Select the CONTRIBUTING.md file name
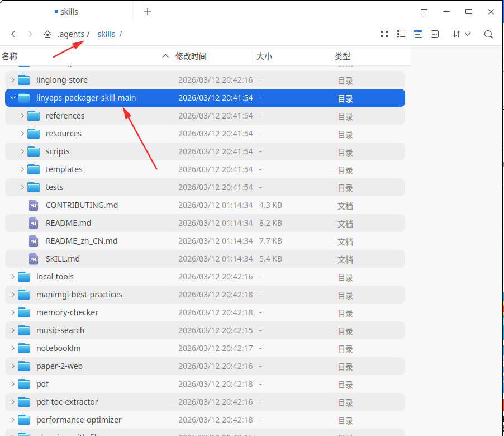Screen dimensions: 504x436 pos(82,205)
